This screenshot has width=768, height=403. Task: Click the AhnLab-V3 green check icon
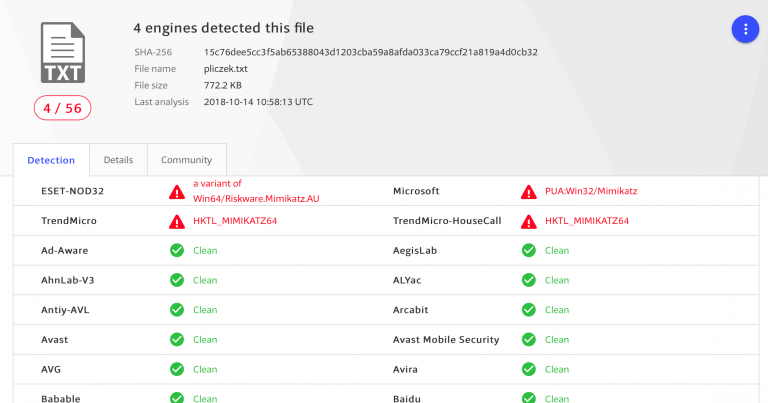(177, 280)
